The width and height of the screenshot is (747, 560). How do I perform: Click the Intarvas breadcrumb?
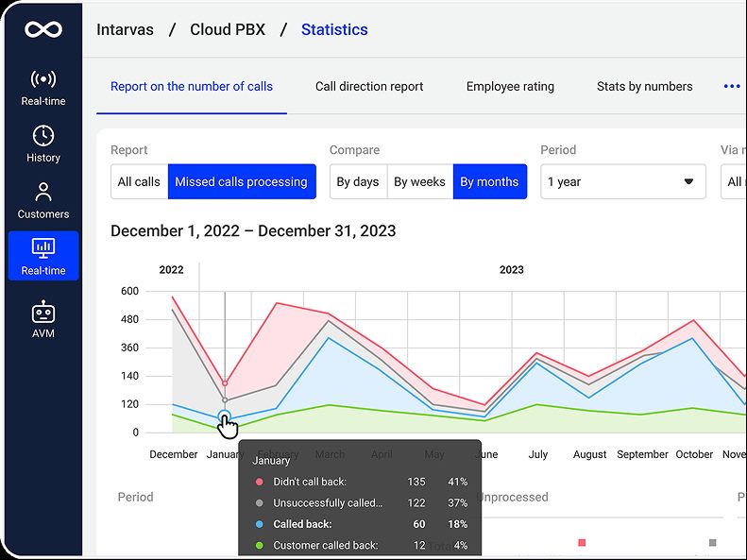point(125,29)
